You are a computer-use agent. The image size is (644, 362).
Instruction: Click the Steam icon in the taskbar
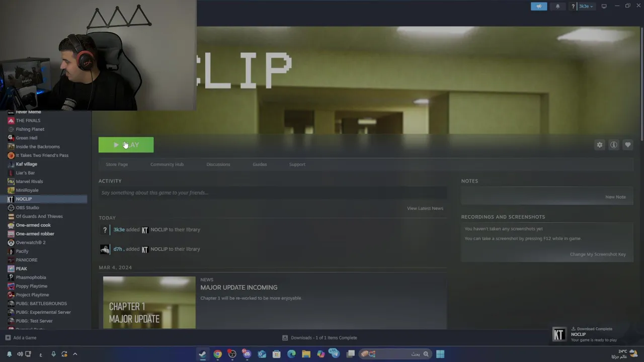[202, 354]
